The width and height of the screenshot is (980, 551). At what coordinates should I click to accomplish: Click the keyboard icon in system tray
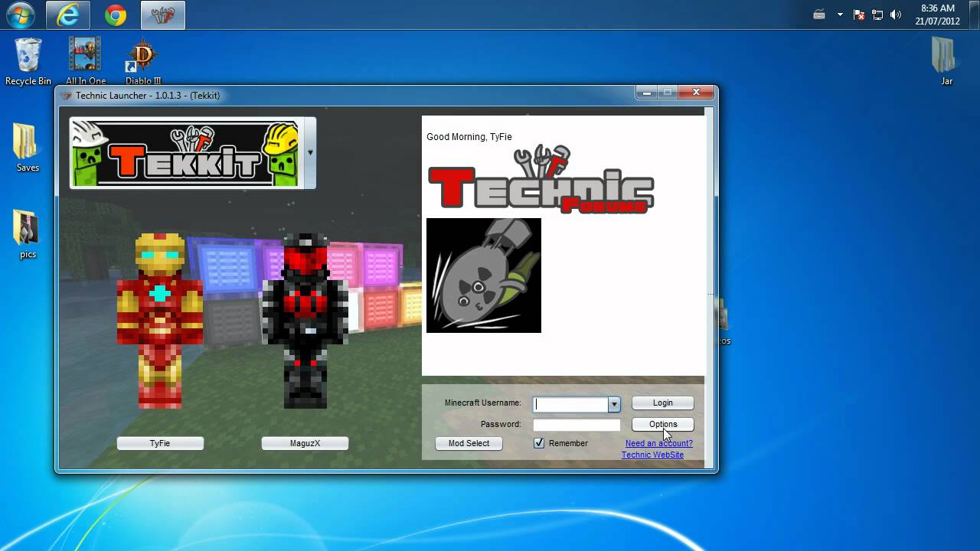(x=819, y=15)
